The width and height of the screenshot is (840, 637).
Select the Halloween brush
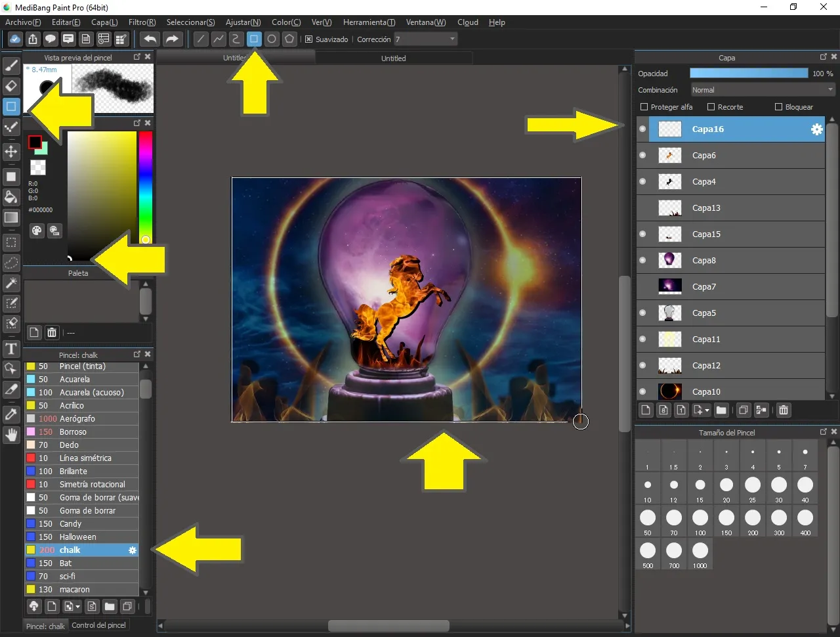tap(81, 537)
